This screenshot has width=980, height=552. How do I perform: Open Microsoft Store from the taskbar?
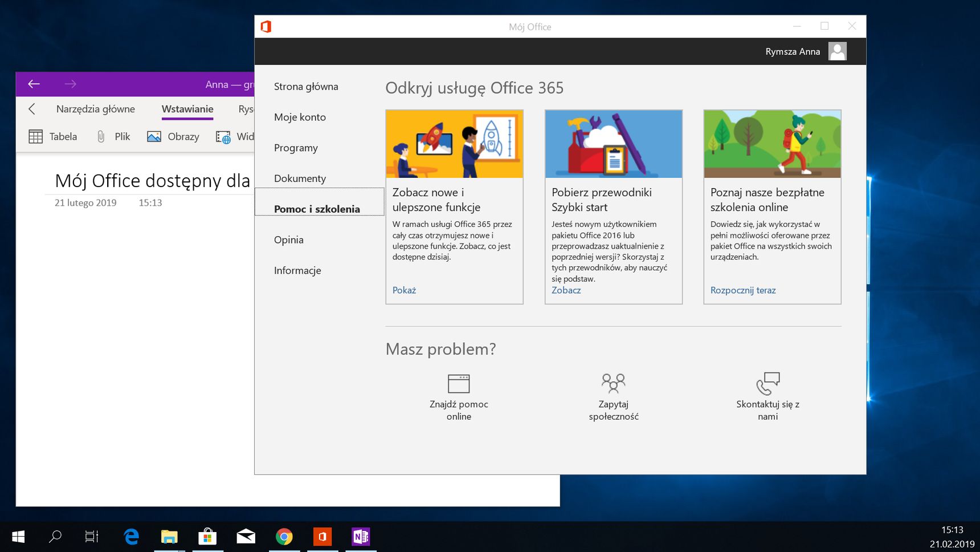tap(207, 537)
